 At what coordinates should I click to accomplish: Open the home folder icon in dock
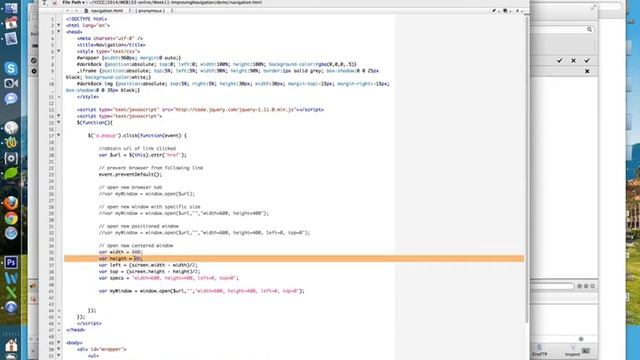pos(11,345)
